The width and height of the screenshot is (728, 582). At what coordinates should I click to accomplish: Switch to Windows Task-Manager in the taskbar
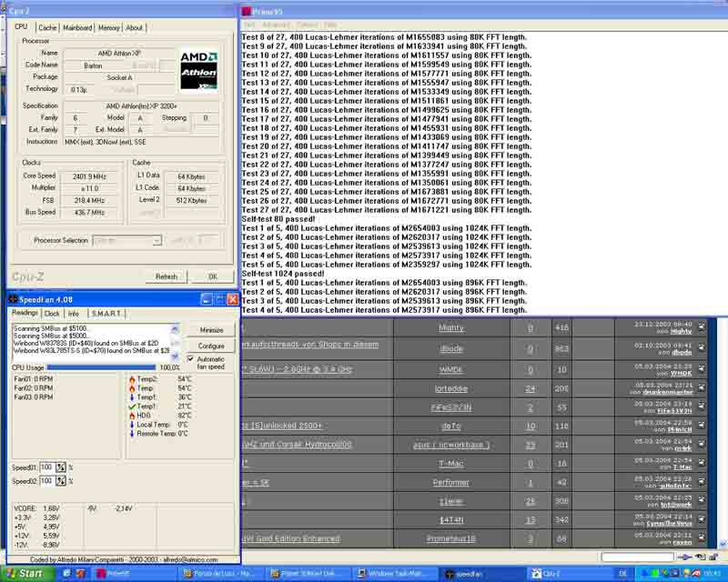[x=396, y=574]
